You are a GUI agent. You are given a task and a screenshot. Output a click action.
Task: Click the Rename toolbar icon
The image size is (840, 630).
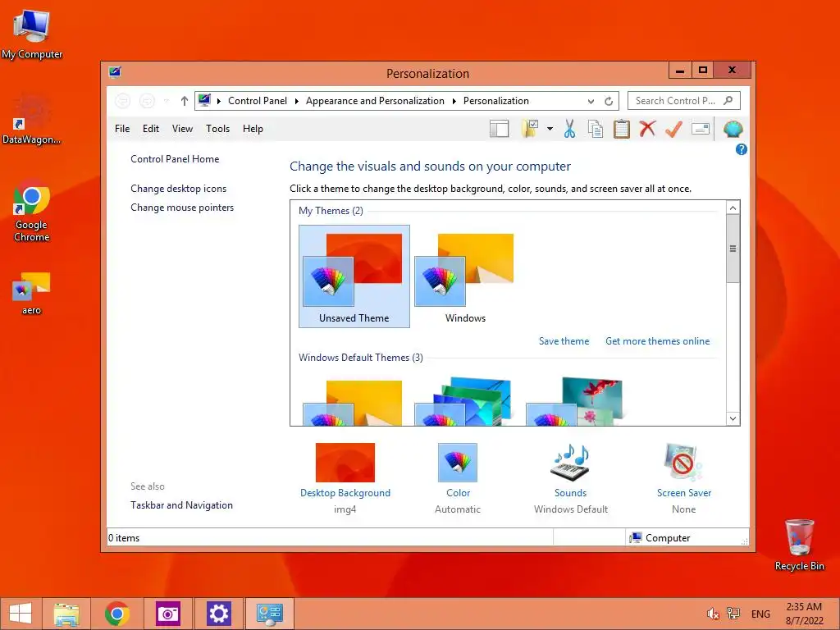click(x=701, y=129)
